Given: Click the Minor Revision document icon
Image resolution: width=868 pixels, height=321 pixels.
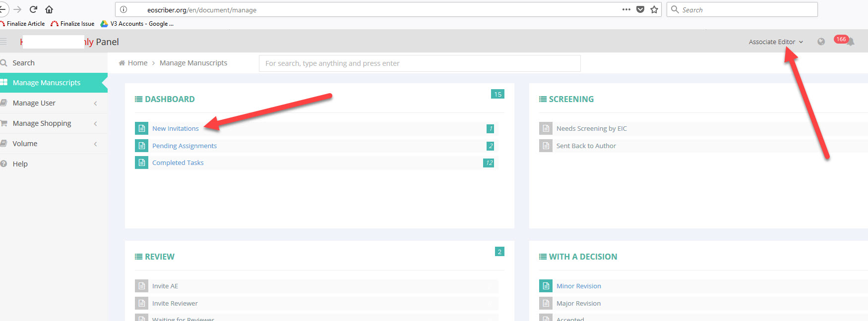Looking at the screenshot, I should (x=546, y=286).
